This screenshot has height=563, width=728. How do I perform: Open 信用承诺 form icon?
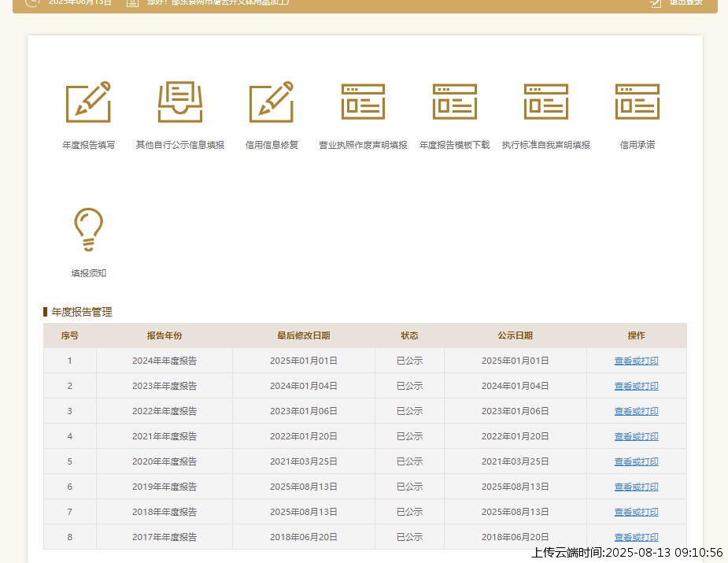[637, 102]
